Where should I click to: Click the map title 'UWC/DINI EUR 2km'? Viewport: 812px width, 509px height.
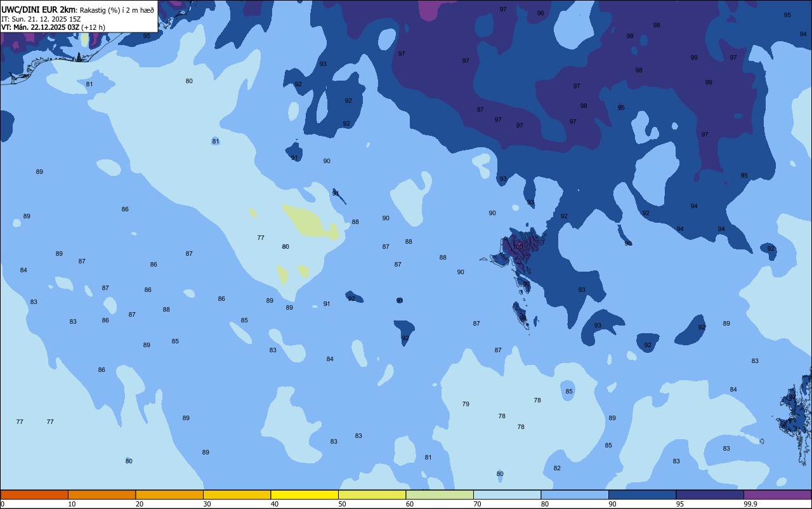coord(38,9)
